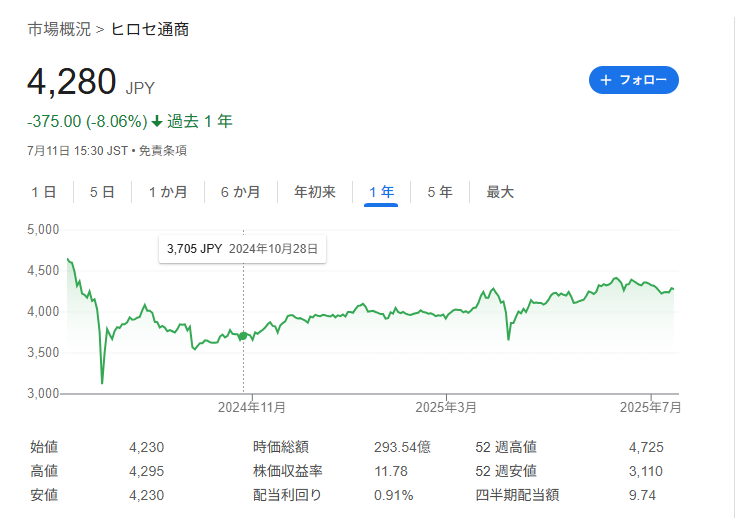Click the 52 週安値 value 3,110

(x=646, y=471)
